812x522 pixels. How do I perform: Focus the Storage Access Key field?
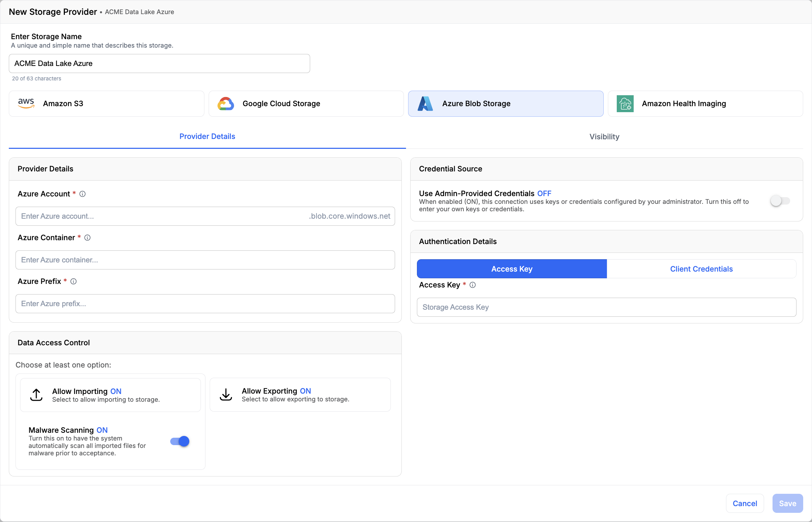[607, 307]
